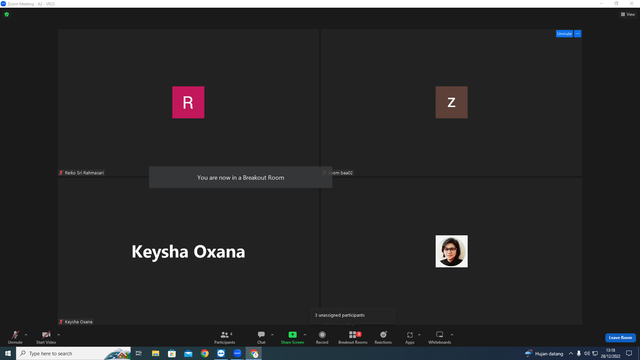Click 'You are now in a Breakout Room' banner
Screen dimensions: 640x360
tap(240, 177)
